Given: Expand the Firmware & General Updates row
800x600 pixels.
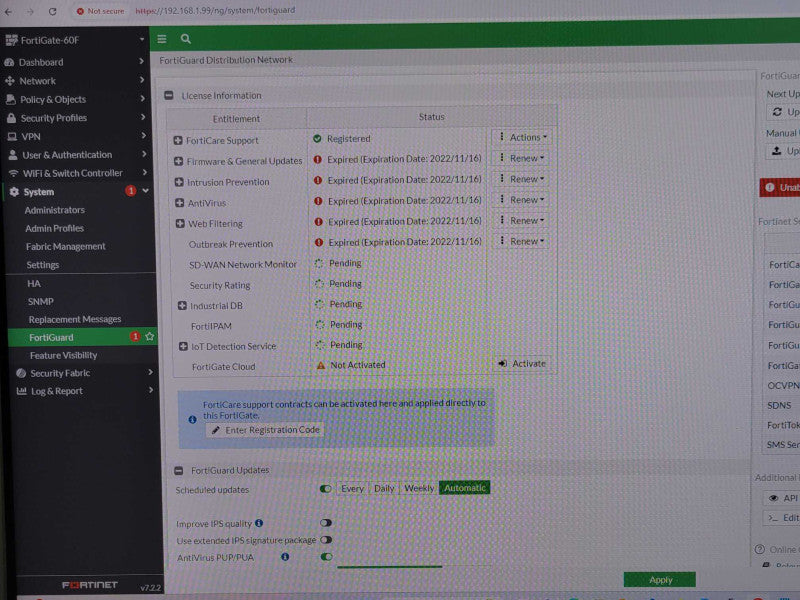Looking at the screenshot, I should [179, 161].
